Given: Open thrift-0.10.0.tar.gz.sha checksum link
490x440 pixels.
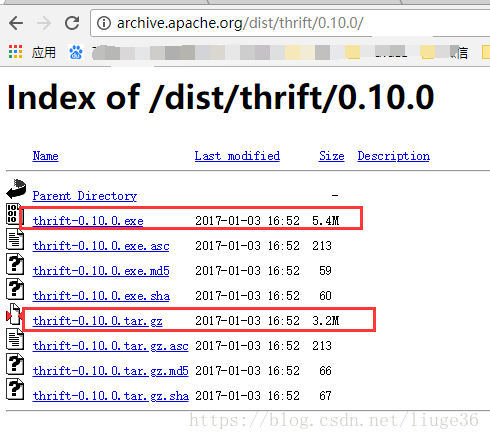Looking at the screenshot, I should [111, 396].
